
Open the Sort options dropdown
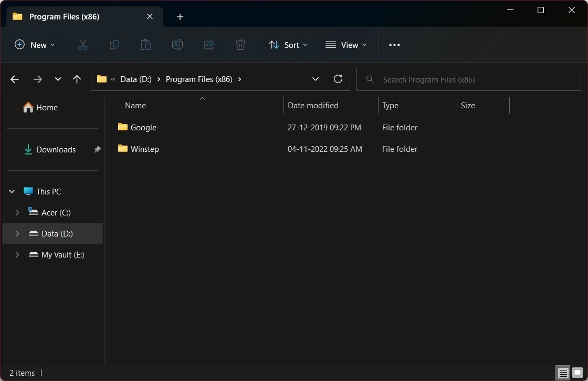coord(288,45)
